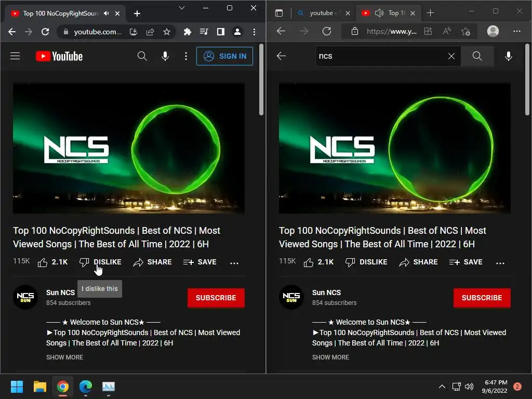This screenshot has height=399, width=532.
Task: Open Edge profile avatar
Action: click(493, 31)
